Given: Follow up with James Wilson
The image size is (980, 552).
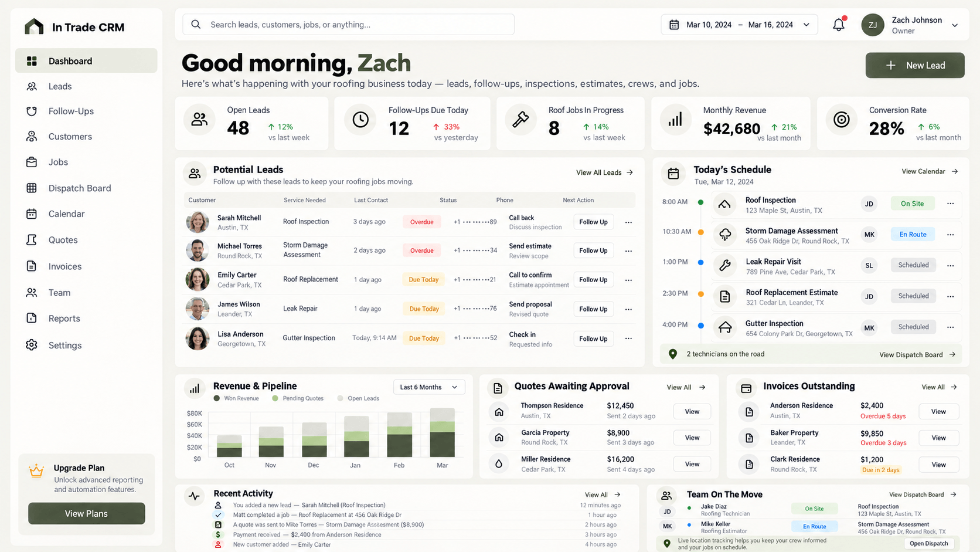Looking at the screenshot, I should [x=593, y=309].
